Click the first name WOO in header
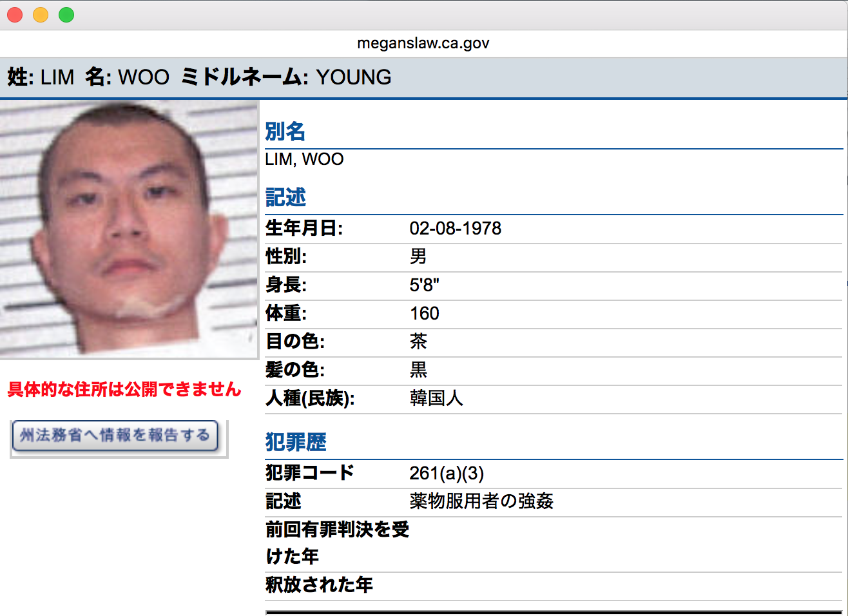The width and height of the screenshot is (848, 616). coord(144,77)
